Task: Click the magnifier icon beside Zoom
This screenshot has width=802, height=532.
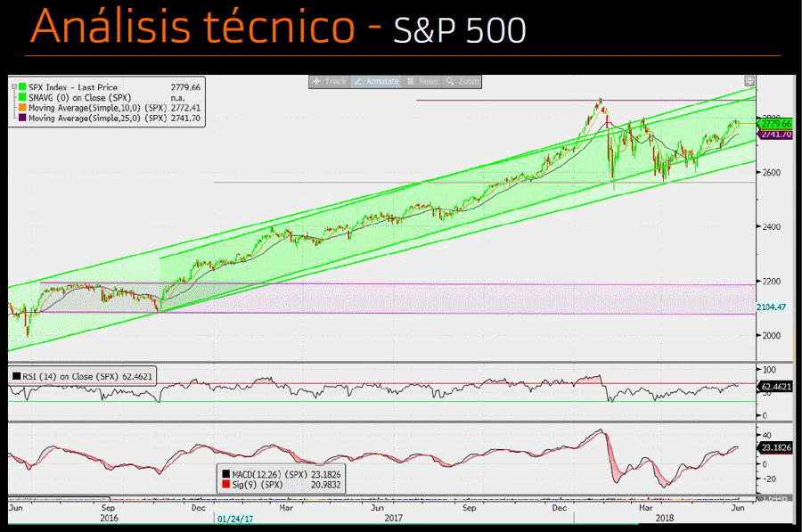Action: [450, 81]
